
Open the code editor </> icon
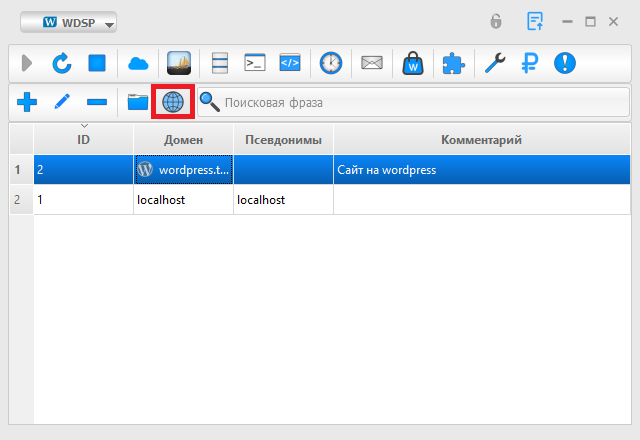[x=290, y=63]
